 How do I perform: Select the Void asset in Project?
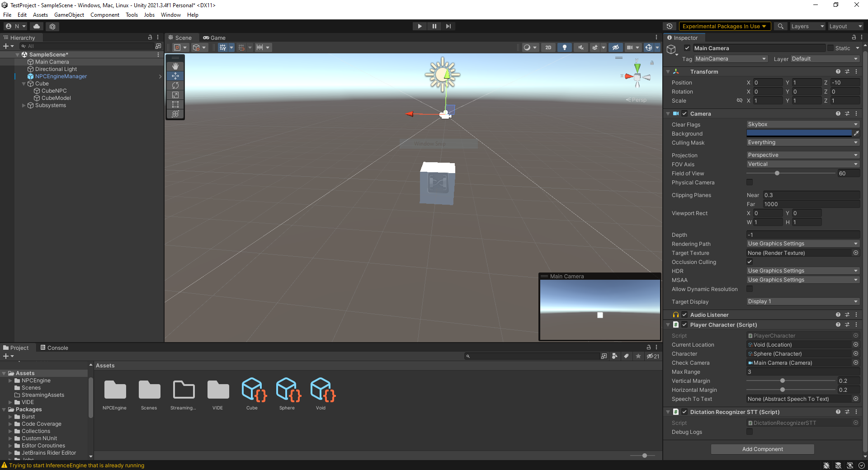pos(321,393)
